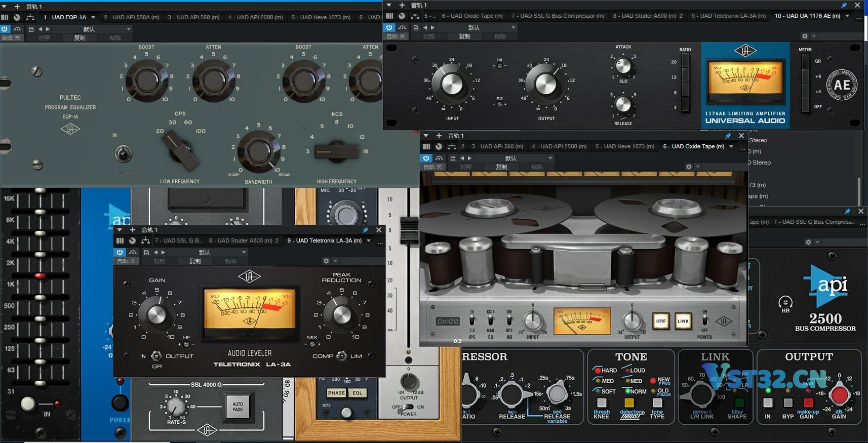Click the LA-3A PEAK REDUCTION knob
Screen dimensions: 868x443
pos(342,314)
